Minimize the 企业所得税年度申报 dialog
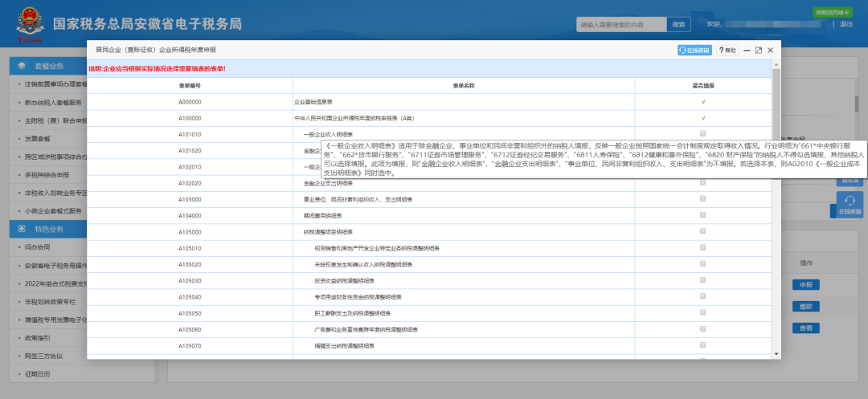Image resolution: width=868 pixels, height=399 pixels. [x=747, y=51]
